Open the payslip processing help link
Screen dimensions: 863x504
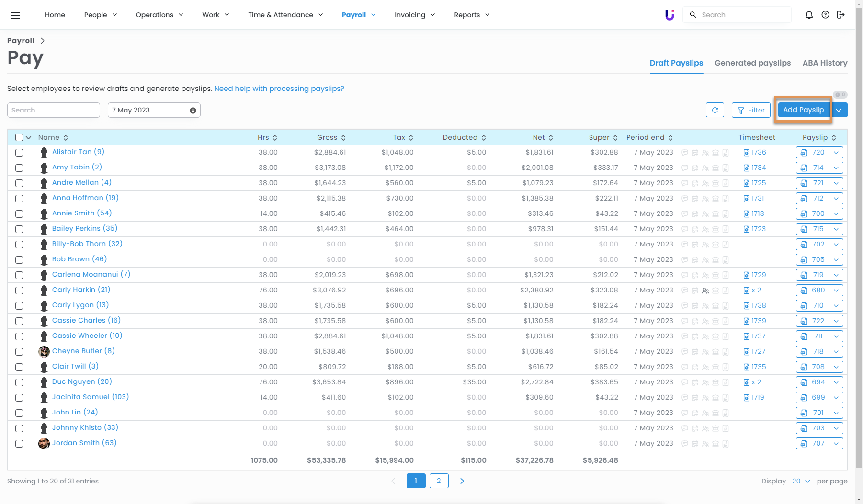279,89
